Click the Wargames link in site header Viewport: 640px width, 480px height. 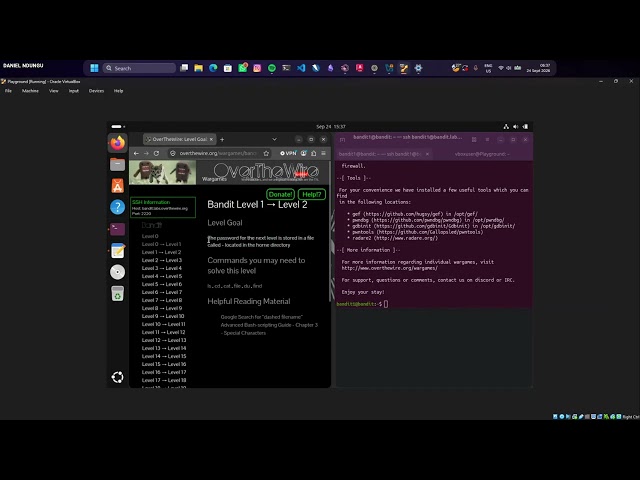[214, 179]
